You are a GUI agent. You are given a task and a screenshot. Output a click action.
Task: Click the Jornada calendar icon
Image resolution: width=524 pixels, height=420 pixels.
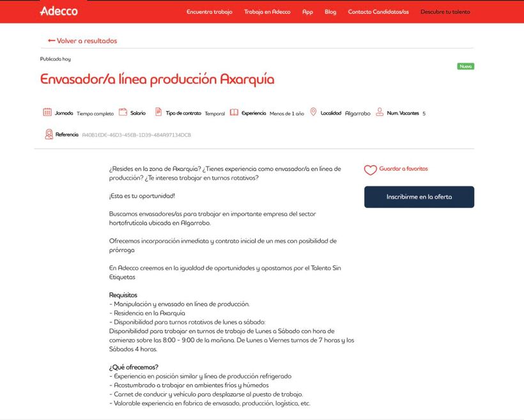(x=47, y=112)
